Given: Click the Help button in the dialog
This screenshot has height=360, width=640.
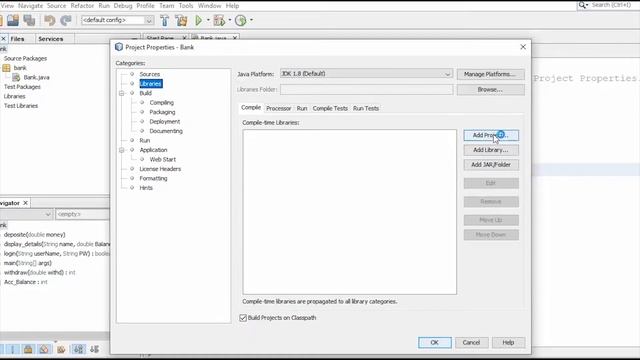Looking at the screenshot, I should [508, 342].
